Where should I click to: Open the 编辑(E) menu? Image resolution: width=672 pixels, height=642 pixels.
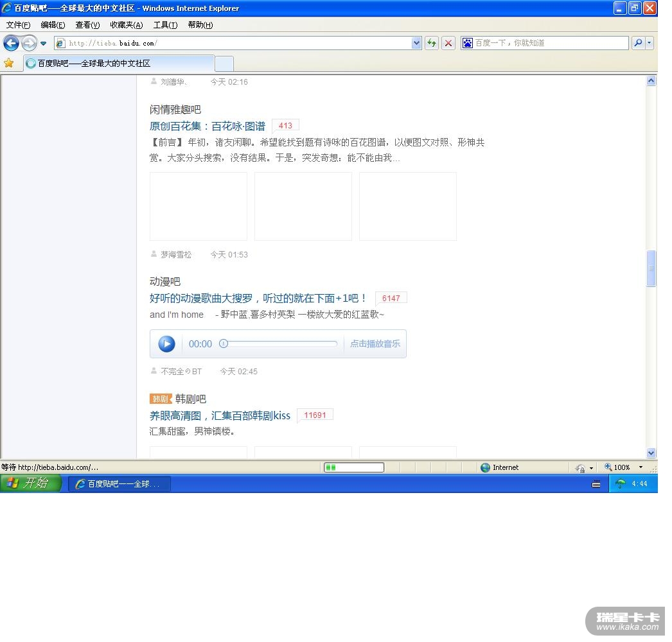click(53, 25)
